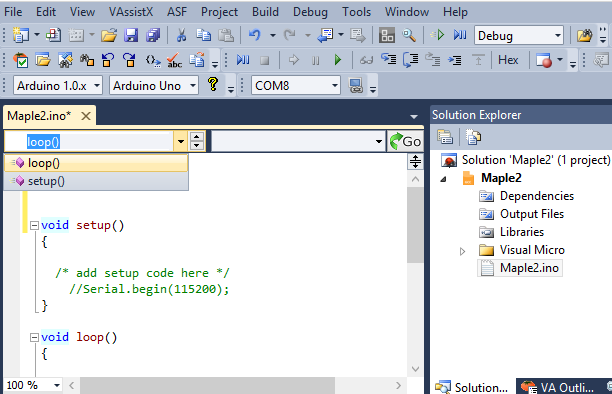The height and width of the screenshot is (394, 612).
Task: Toggle Hex display button
Action: [508, 60]
